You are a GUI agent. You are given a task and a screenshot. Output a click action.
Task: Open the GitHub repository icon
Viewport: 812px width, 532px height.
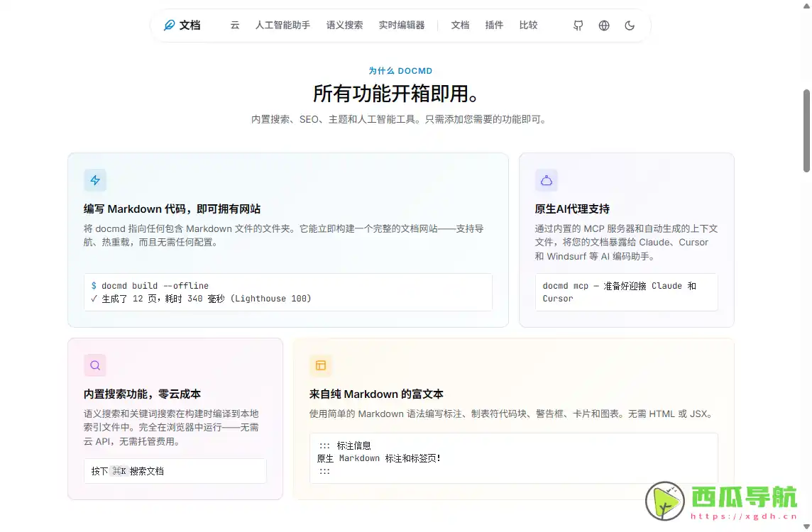[578, 25]
